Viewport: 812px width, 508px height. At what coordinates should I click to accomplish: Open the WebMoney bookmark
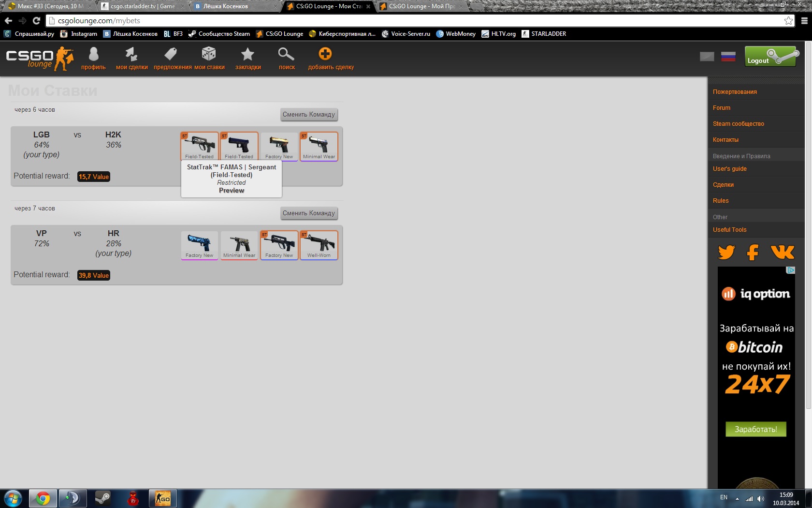456,34
